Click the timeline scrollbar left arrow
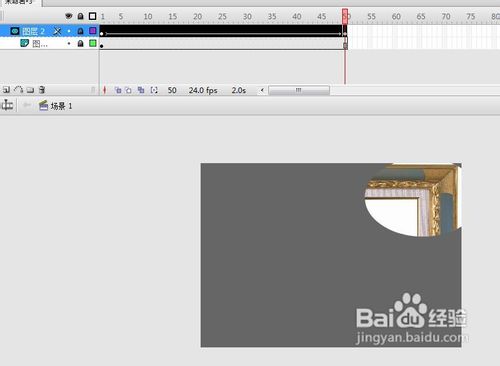500x366 pixels. point(262,90)
